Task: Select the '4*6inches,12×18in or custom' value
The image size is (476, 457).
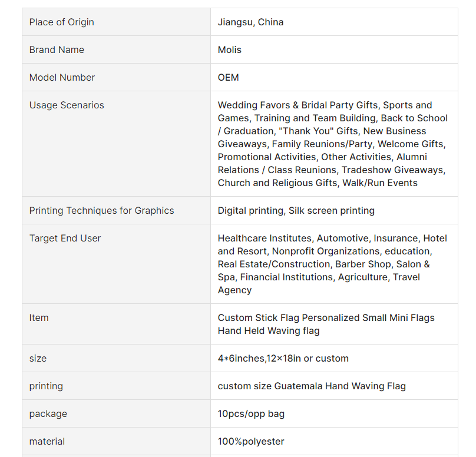Action: [283, 359]
